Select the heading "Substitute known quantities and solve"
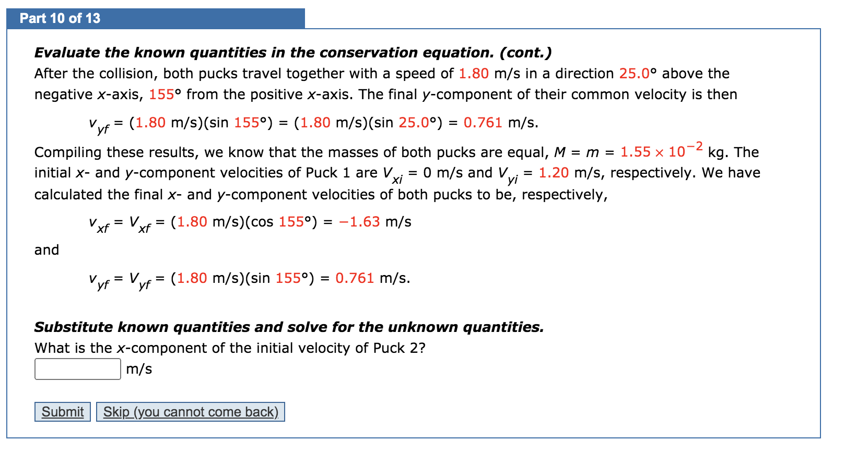The width and height of the screenshot is (868, 476). click(x=289, y=327)
